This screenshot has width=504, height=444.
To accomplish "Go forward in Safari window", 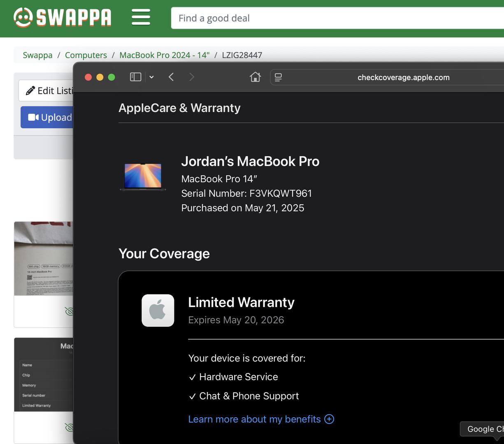I will click(192, 77).
